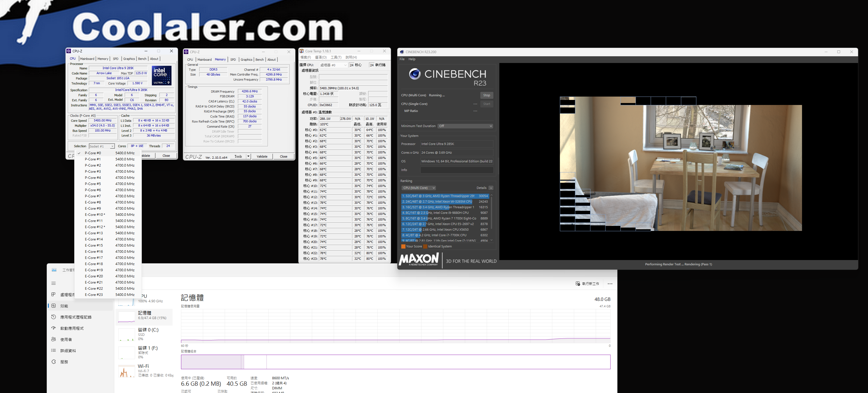Select E-Core #10 in the core clock list
The height and width of the screenshot is (393, 868).
pos(108,214)
